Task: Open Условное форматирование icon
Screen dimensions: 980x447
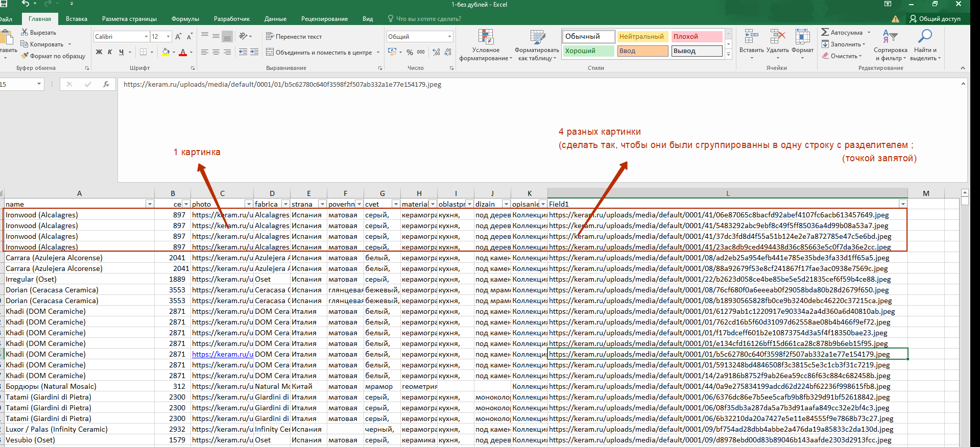Action: pos(486,37)
